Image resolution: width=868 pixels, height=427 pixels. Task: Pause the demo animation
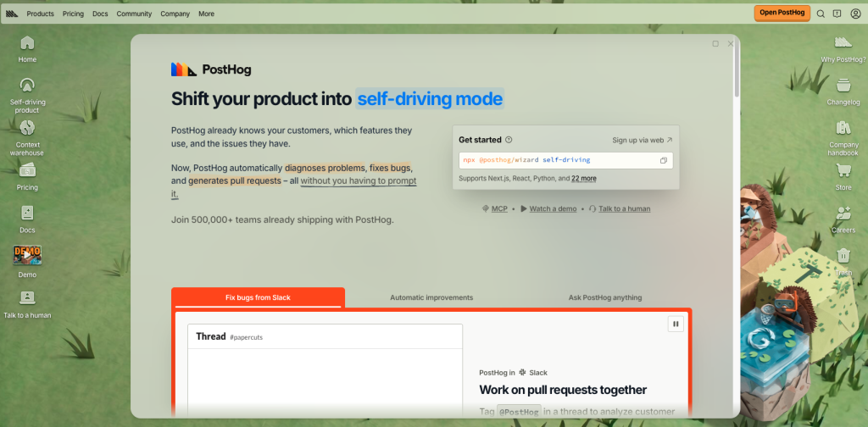click(676, 324)
